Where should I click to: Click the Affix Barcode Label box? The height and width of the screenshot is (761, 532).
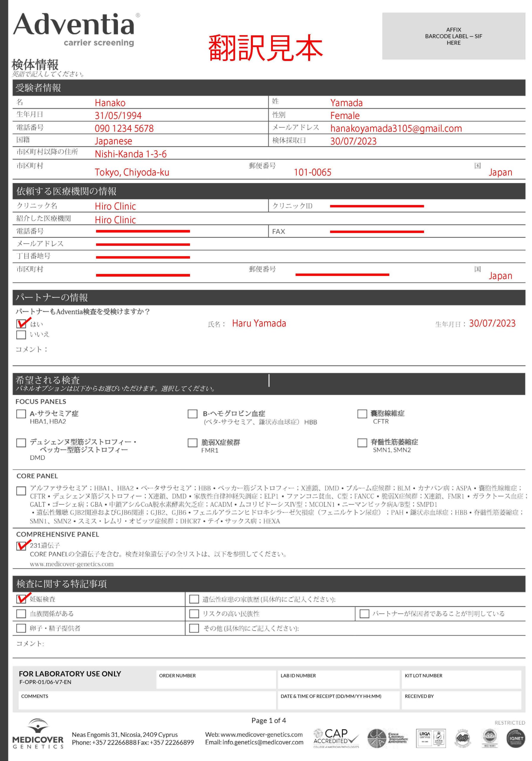tap(454, 36)
